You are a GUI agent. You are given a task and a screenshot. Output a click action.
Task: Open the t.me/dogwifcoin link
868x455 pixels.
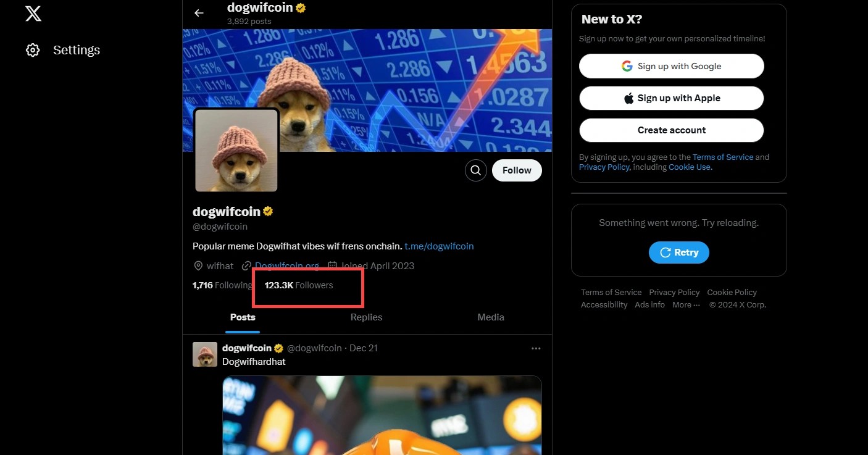click(x=439, y=246)
